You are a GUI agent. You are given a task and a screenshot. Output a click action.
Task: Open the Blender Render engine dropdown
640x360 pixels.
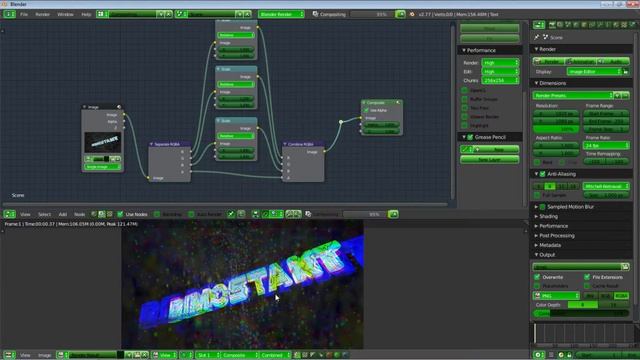click(281, 14)
